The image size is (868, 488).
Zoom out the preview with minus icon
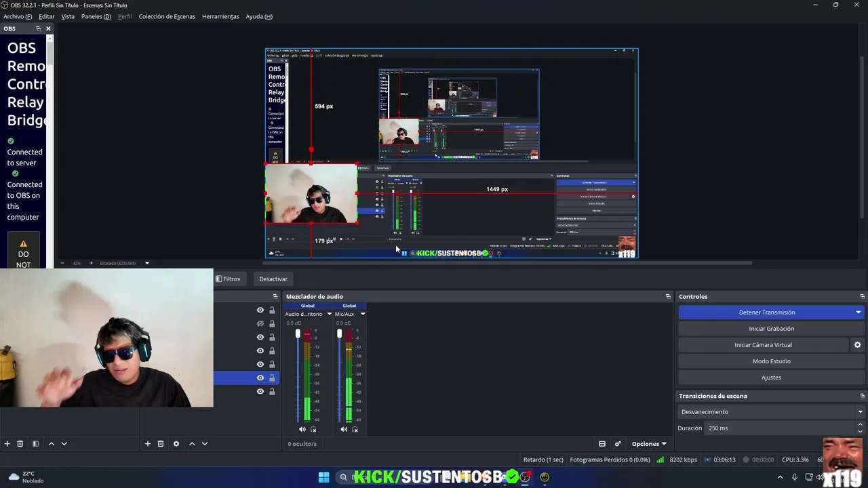62,263
